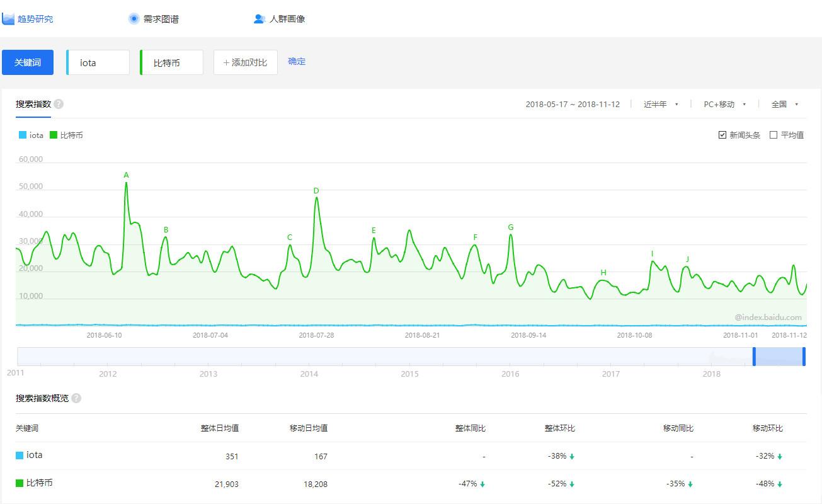Click the iota keyword input field
This screenshot has height=504, width=822.
pyautogui.click(x=98, y=62)
